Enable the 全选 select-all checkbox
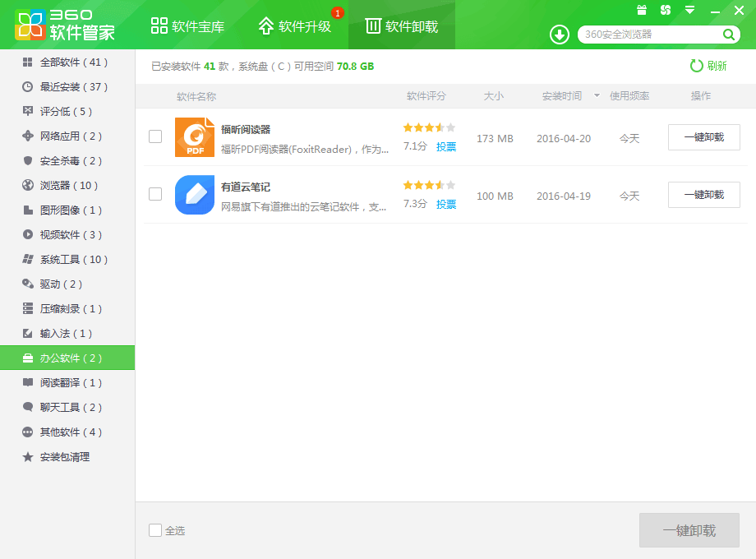756x559 pixels. point(155,530)
